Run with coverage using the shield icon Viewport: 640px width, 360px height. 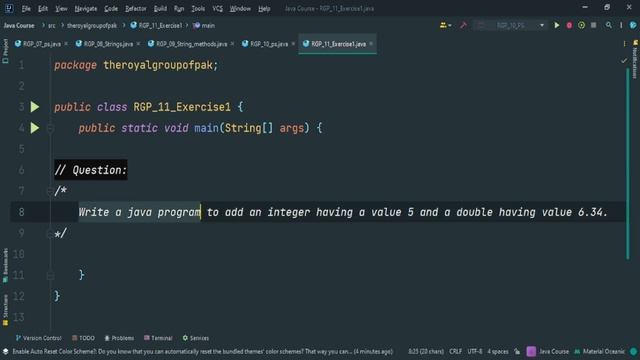pos(581,25)
